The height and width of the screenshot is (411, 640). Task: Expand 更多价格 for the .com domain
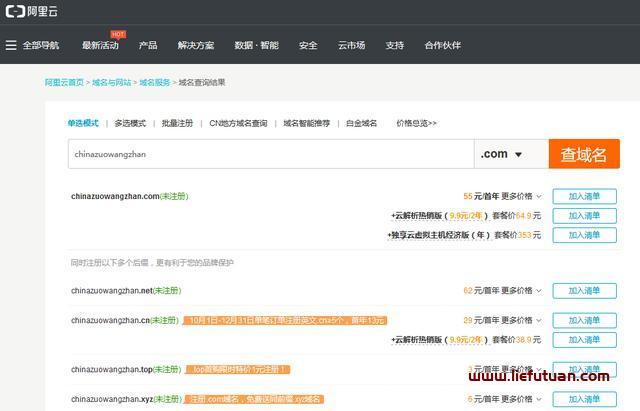coord(522,196)
